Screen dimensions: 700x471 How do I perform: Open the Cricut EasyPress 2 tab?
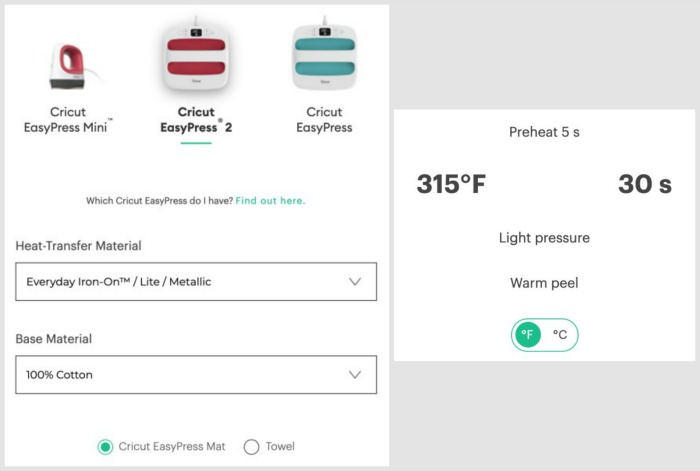pos(196,120)
